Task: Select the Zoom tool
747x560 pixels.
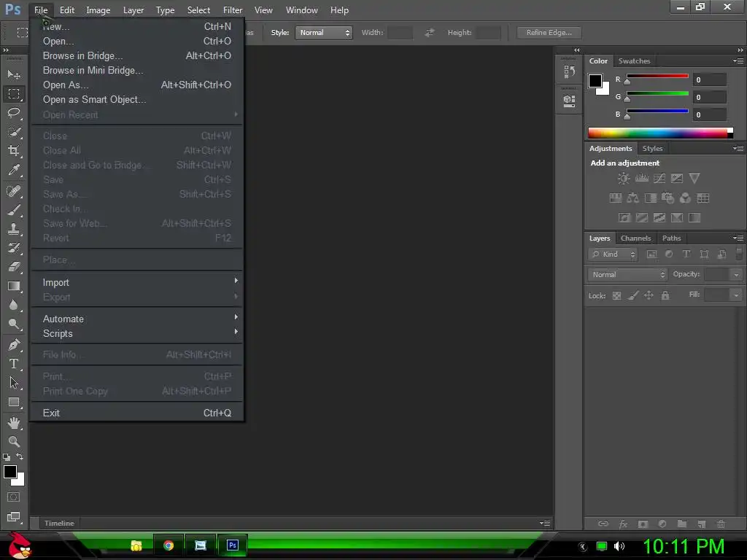Action: [x=14, y=441]
